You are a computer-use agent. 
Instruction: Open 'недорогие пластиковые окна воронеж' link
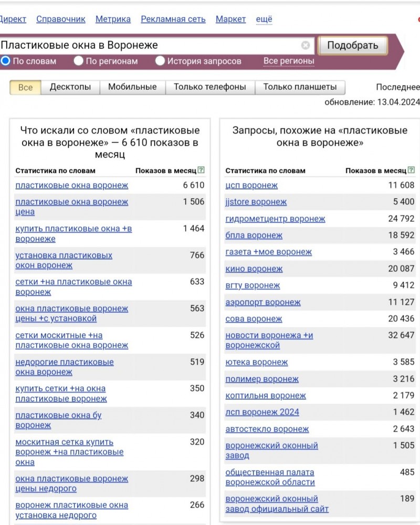(x=65, y=367)
